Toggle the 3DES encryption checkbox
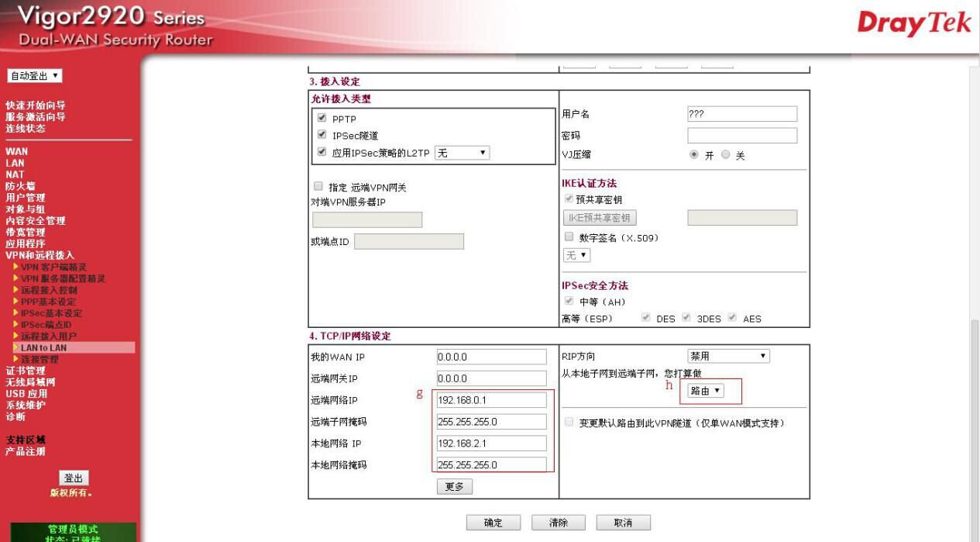Screen dimensions: 980x542 [x=686, y=318]
